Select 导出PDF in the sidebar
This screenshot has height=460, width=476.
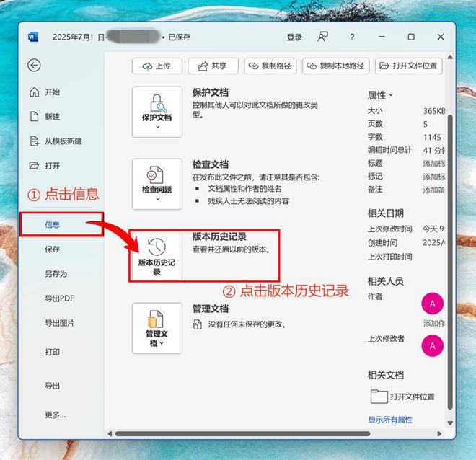59,298
